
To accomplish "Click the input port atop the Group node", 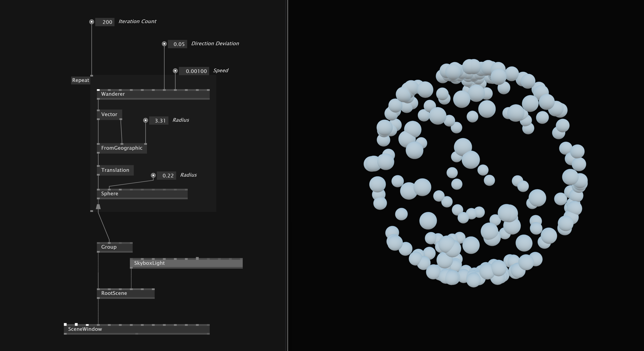I will (110, 243).
